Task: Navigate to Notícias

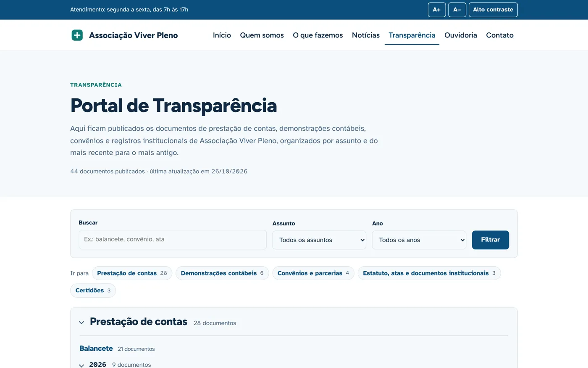Action: tap(366, 35)
